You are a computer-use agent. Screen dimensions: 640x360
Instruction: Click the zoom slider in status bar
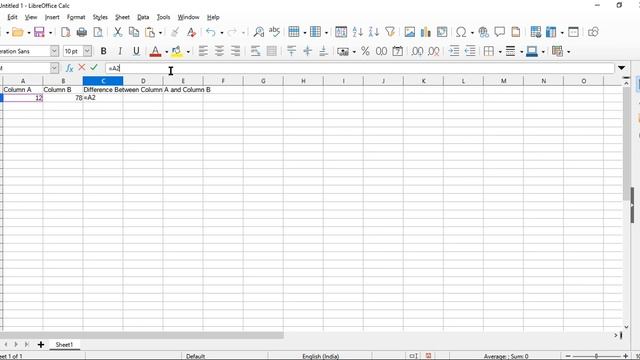coord(596,356)
